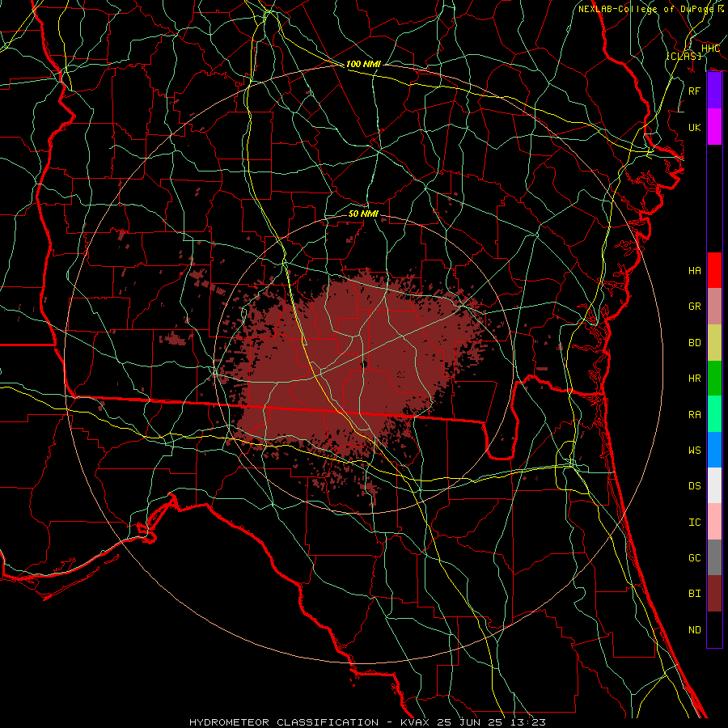
Task: Pick the RA light green legend swatch
Action: (714, 414)
